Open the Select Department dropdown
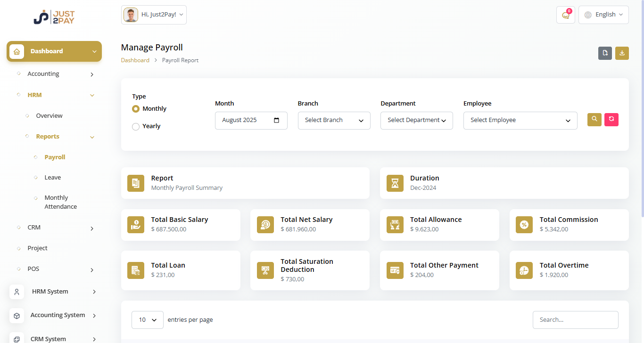This screenshot has height=343, width=644. tap(416, 121)
